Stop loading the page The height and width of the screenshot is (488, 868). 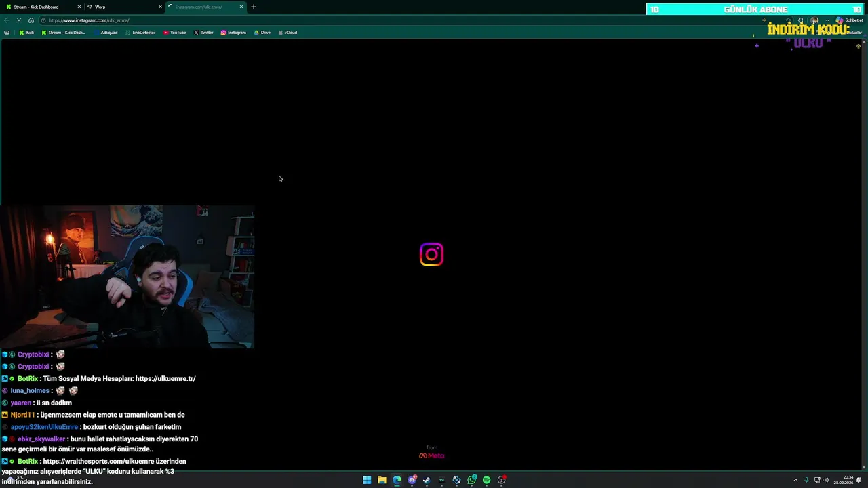pyautogui.click(x=19, y=20)
